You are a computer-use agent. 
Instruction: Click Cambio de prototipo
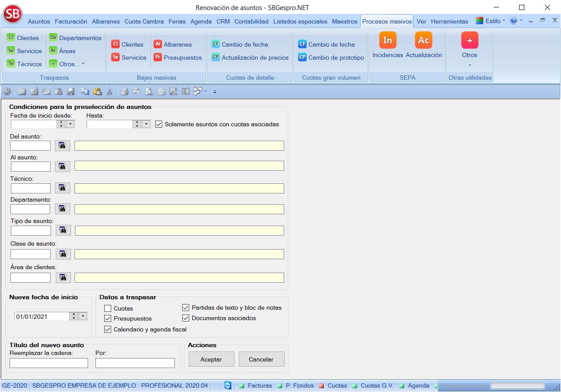[x=331, y=57]
